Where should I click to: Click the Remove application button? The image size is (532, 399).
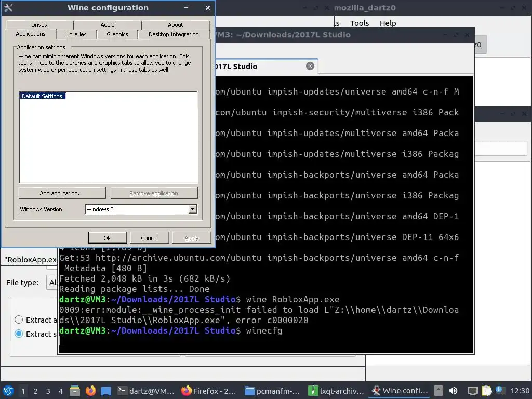pyautogui.click(x=154, y=193)
